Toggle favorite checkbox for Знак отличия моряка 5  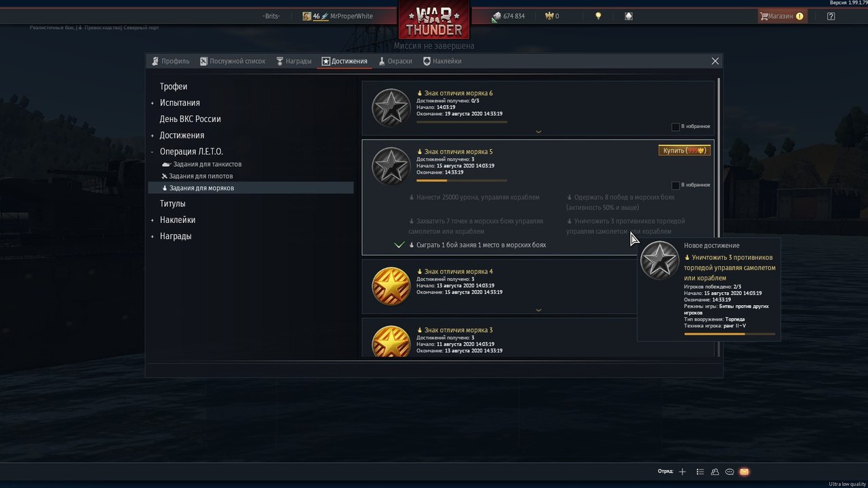(x=675, y=185)
